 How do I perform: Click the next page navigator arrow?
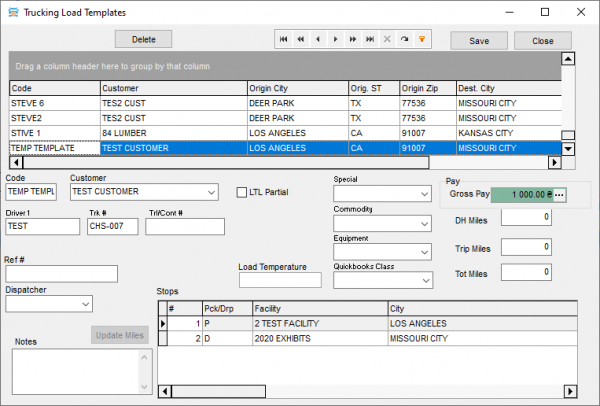(354, 39)
